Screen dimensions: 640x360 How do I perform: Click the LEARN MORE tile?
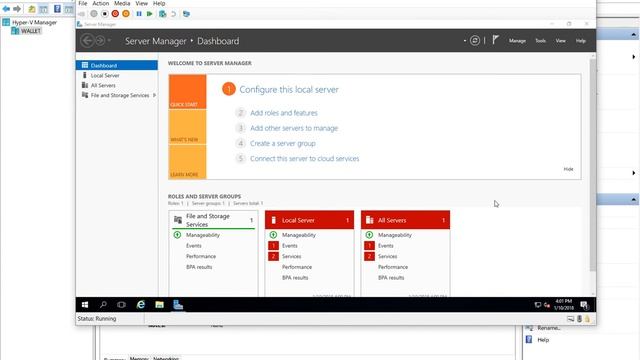[187, 162]
